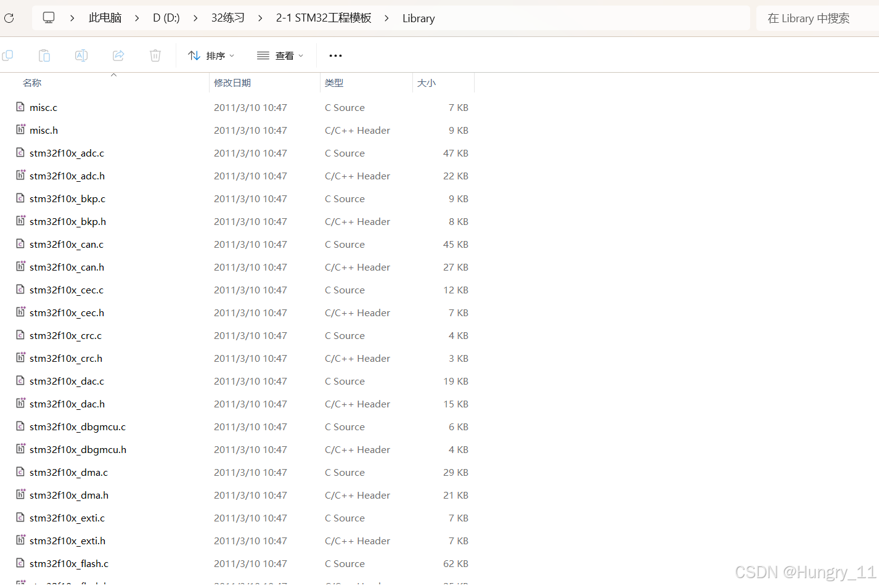
Task: Click the share icon in toolbar
Action: (118, 55)
